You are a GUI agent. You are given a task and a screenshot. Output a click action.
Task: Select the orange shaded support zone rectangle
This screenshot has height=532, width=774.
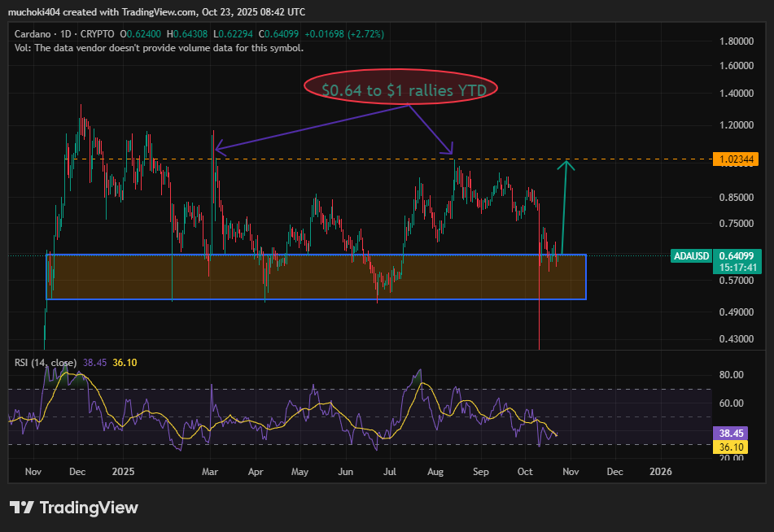click(x=316, y=277)
